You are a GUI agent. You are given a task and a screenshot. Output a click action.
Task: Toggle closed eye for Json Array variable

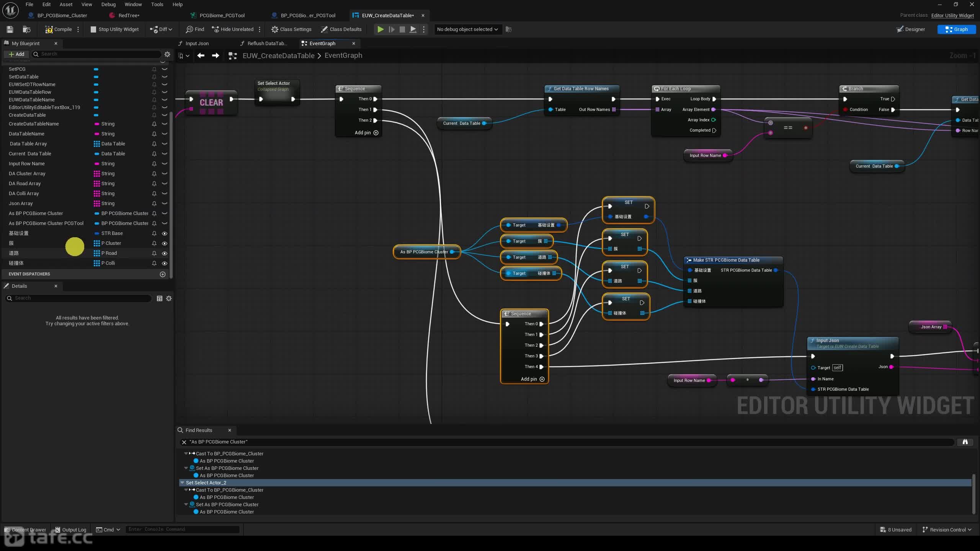165,204
